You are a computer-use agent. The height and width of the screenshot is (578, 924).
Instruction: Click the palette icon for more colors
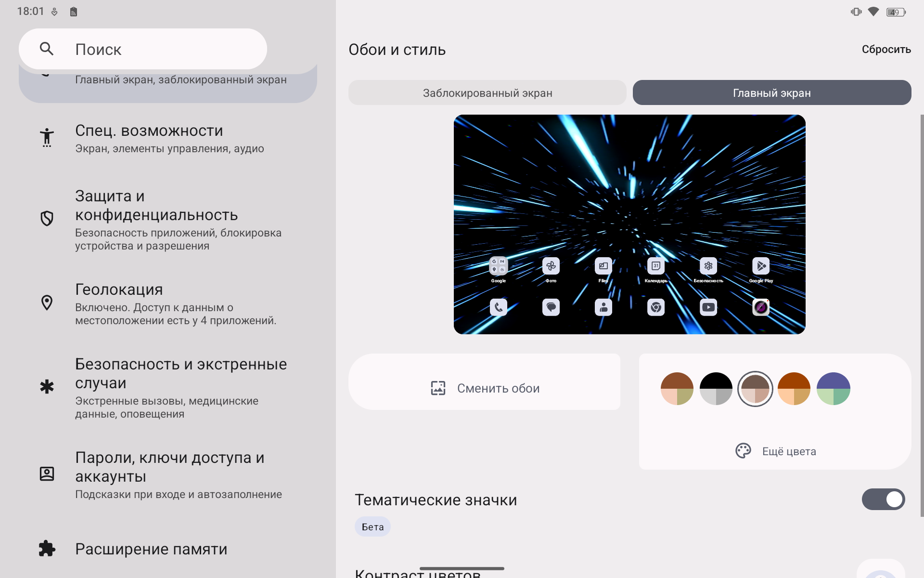(x=743, y=451)
